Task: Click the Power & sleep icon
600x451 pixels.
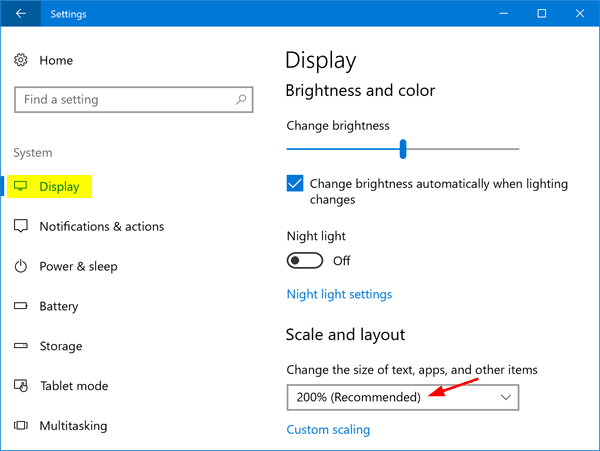Action: coord(21,267)
